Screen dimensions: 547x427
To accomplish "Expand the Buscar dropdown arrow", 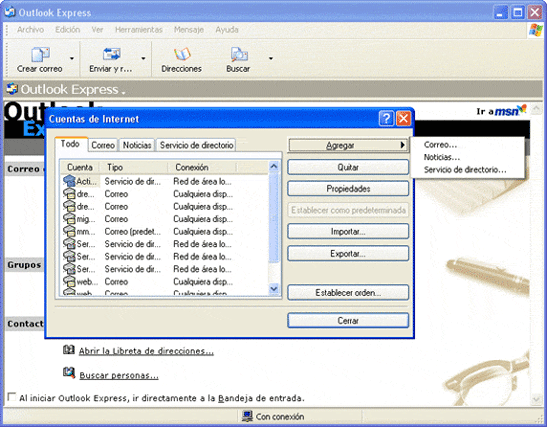I will click(271, 58).
